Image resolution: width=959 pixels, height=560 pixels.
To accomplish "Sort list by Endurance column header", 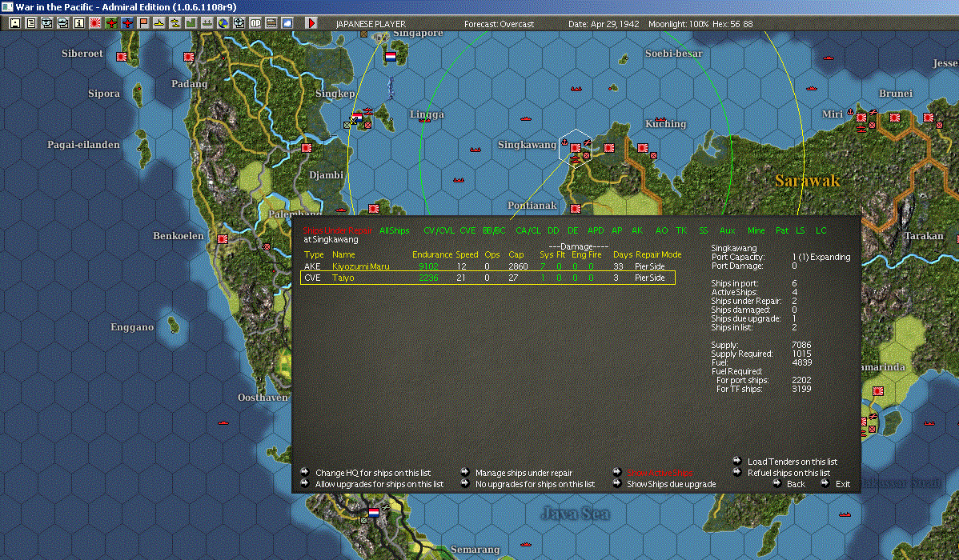I will pos(432,255).
